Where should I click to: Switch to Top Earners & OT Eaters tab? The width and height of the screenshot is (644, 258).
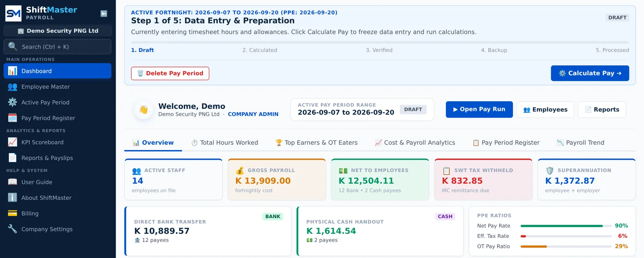click(316, 143)
